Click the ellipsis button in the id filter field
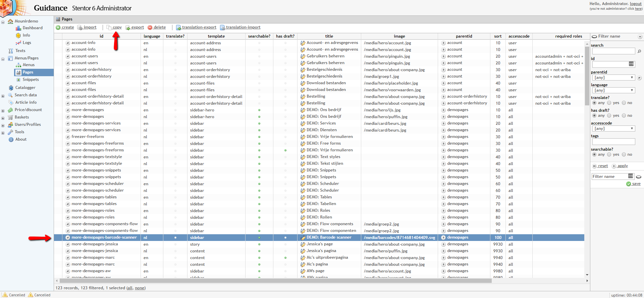The width and height of the screenshot is (644, 298). 631,64
